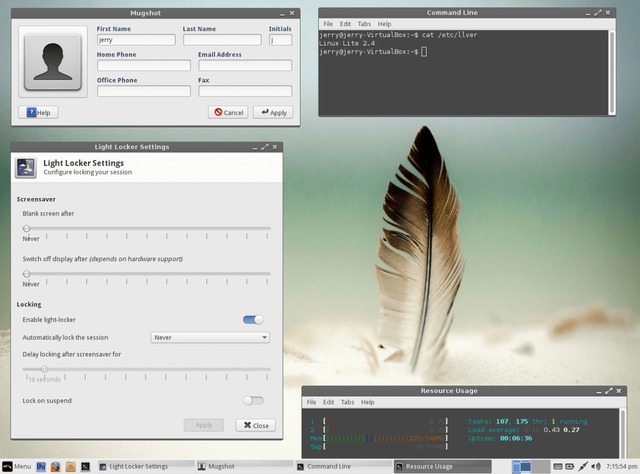Screen dimensions: 640x474
Task: Click the Resource Usage vertical scrollbar
Action: (x=622, y=434)
